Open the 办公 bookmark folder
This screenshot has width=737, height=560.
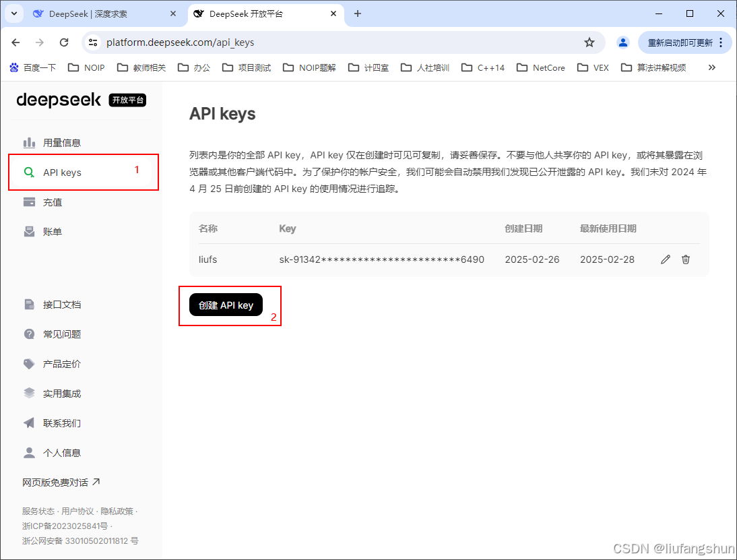(x=194, y=67)
